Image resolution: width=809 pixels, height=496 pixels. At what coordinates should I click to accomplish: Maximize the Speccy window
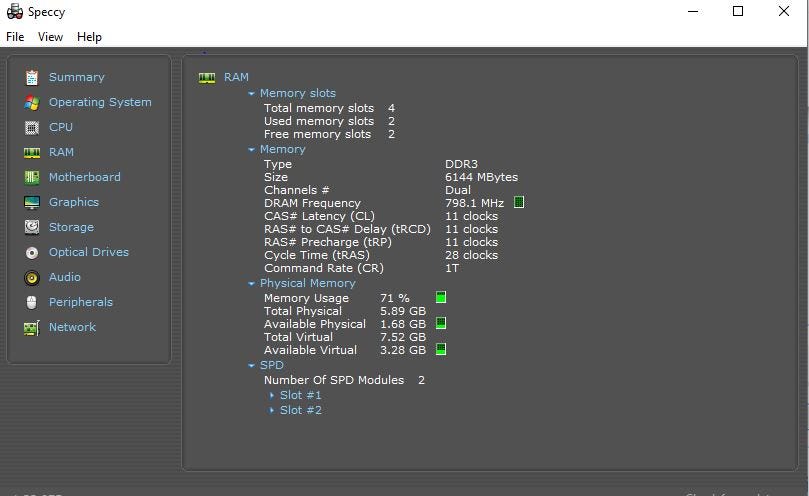point(738,11)
